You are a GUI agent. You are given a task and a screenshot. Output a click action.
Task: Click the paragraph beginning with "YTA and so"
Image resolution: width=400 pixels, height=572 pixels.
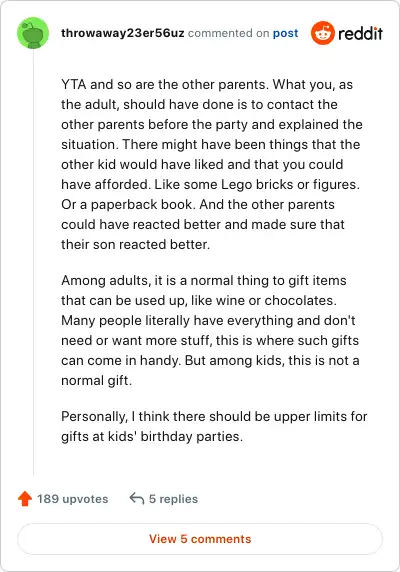pos(212,164)
